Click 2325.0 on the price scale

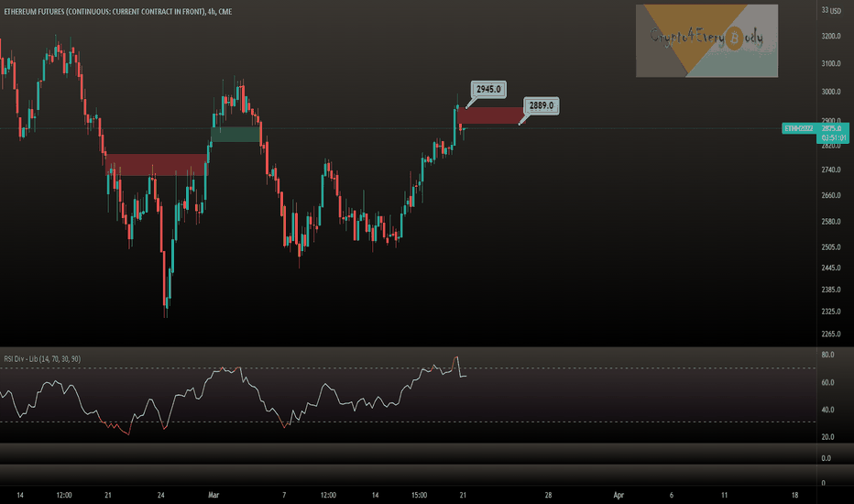point(831,312)
